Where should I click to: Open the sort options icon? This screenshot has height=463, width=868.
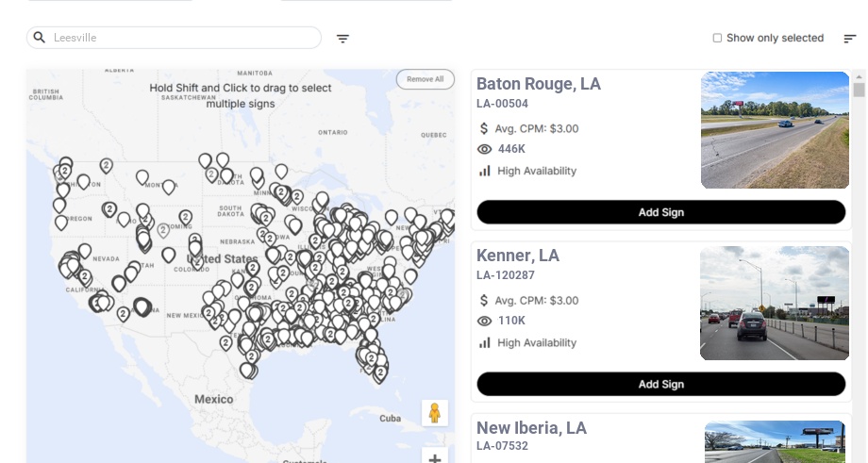pyautogui.click(x=850, y=39)
